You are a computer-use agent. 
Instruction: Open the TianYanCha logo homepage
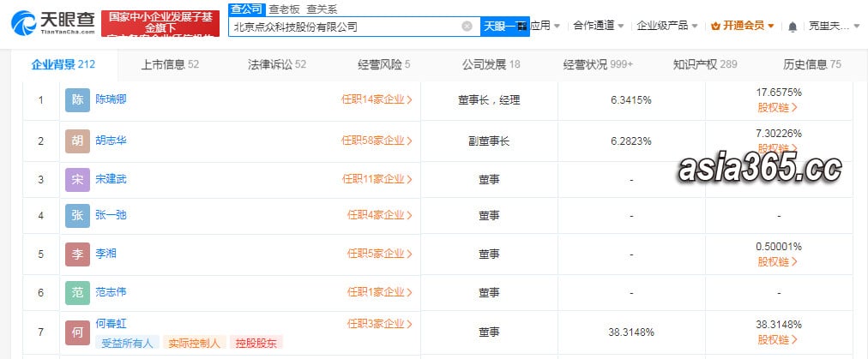pyautogui.click(x=53, y=22)
